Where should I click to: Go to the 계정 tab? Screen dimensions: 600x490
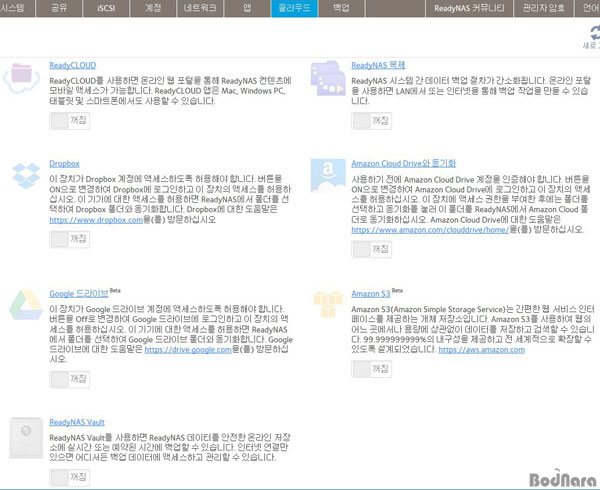153,8
